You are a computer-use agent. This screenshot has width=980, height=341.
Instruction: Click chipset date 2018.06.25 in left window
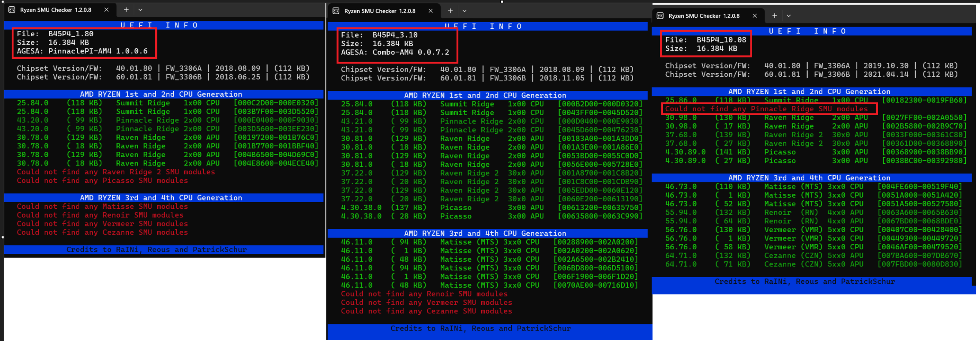coord(237,77)
